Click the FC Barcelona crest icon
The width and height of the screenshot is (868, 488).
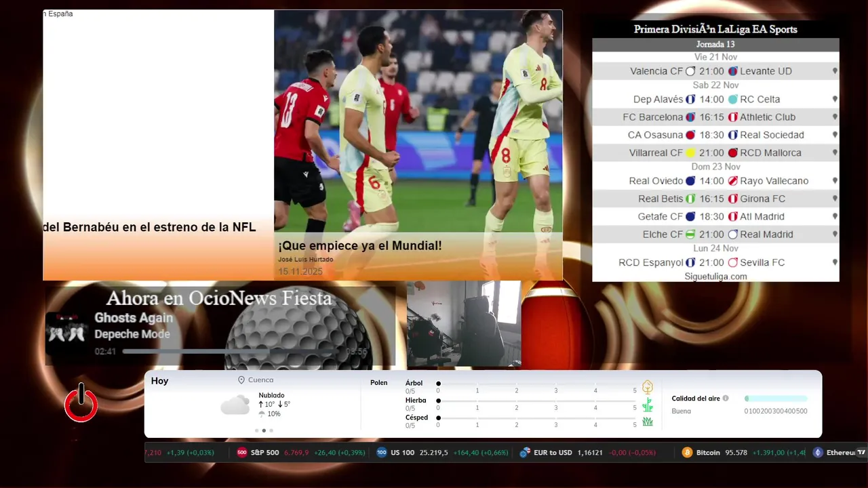pos(690,117)
